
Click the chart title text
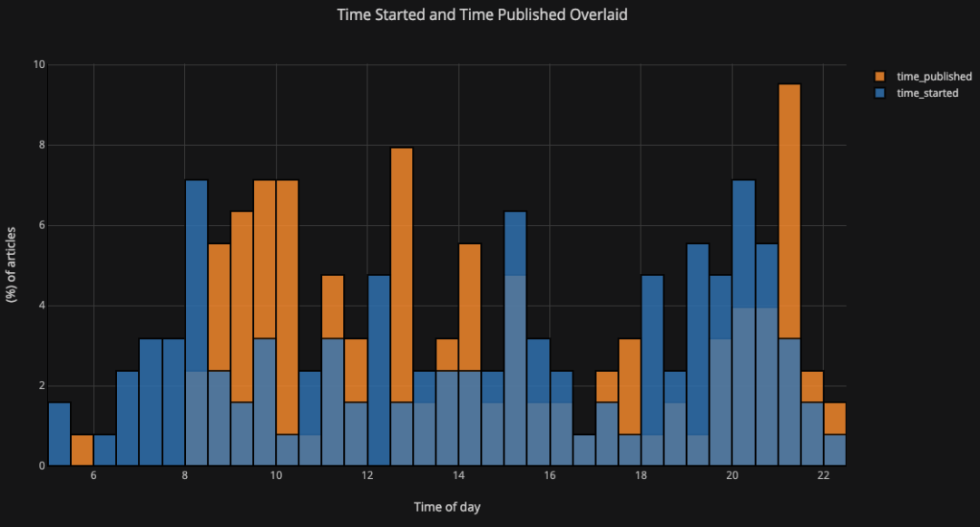482,15
